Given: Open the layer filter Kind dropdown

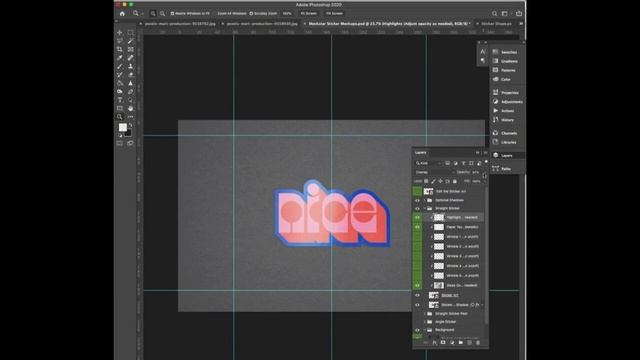Looking at the screenshot, I should [x=429, y=163].
